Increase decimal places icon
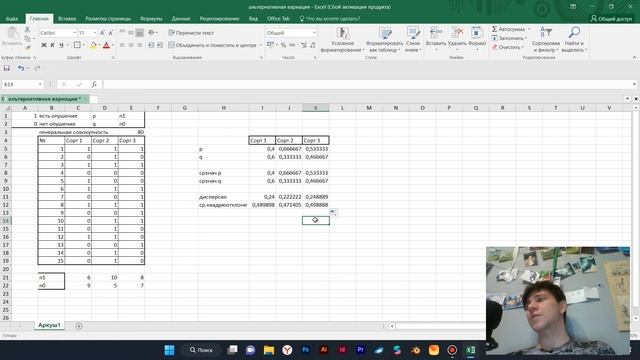Image resolution: width=640 pixels, height=360 pixels. tap(304, 45)
